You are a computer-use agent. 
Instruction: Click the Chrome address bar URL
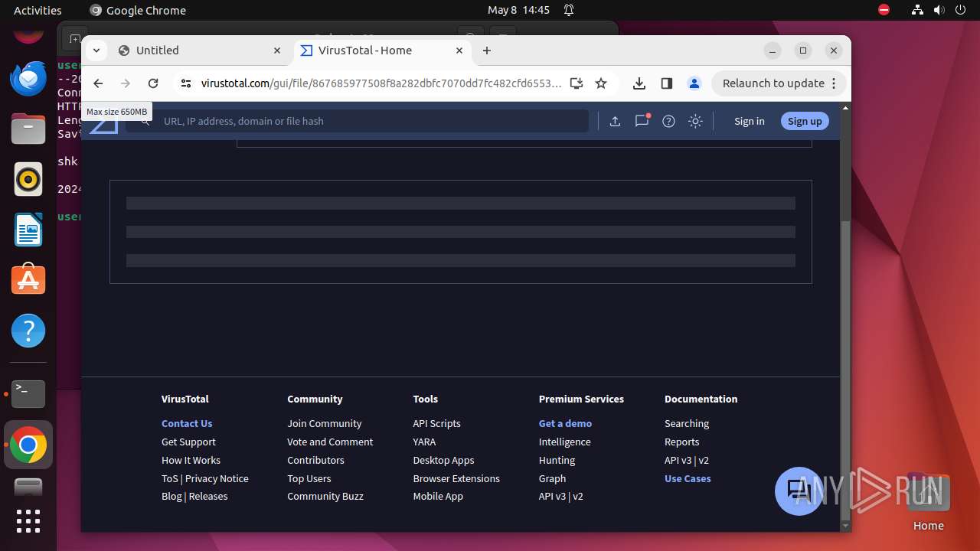(x=381, y=83)
